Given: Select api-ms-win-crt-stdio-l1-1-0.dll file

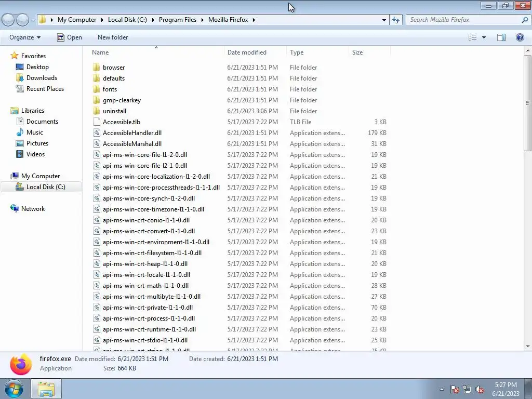Looking at the screenshot, I should [x=145, y=340].
